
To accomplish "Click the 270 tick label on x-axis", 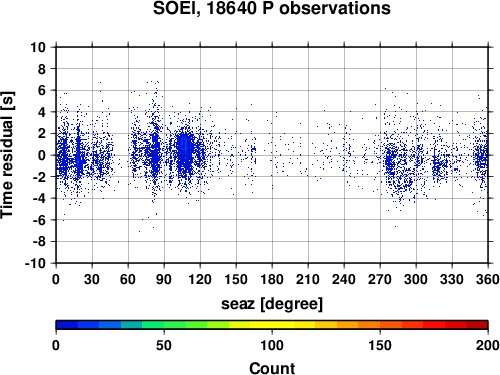I will coord(380,279).
